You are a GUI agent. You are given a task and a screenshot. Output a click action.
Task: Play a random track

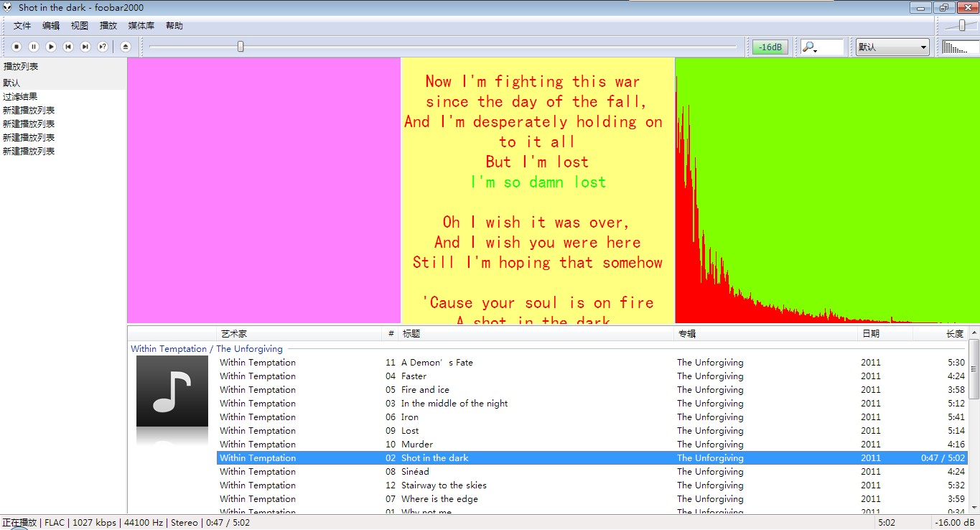click(103, 47)
